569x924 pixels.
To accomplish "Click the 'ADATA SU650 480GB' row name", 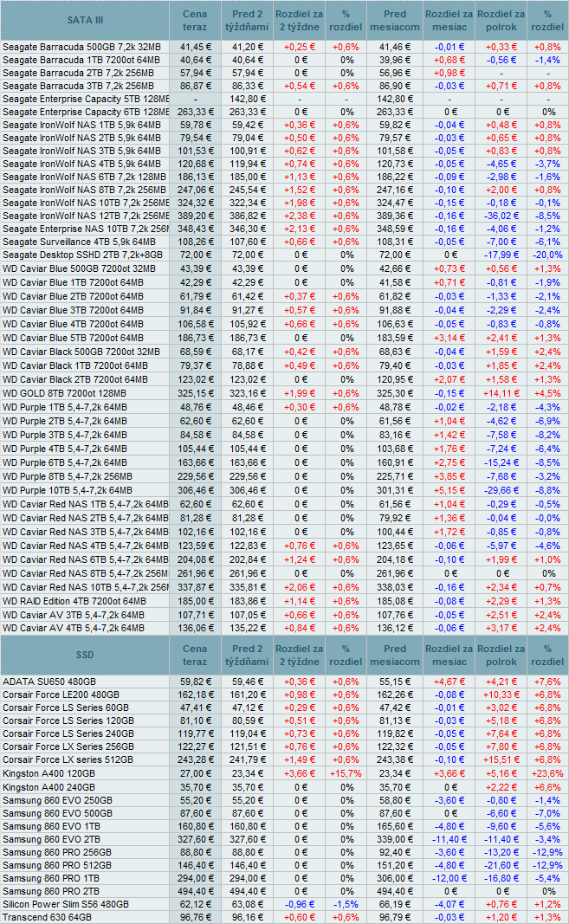I will click(49, 682).
